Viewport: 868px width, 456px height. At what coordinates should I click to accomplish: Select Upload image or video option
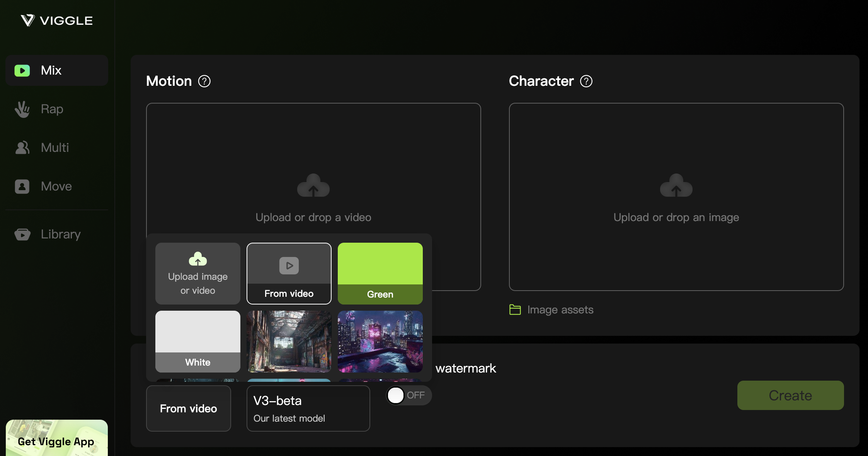[x=197, y=273]
